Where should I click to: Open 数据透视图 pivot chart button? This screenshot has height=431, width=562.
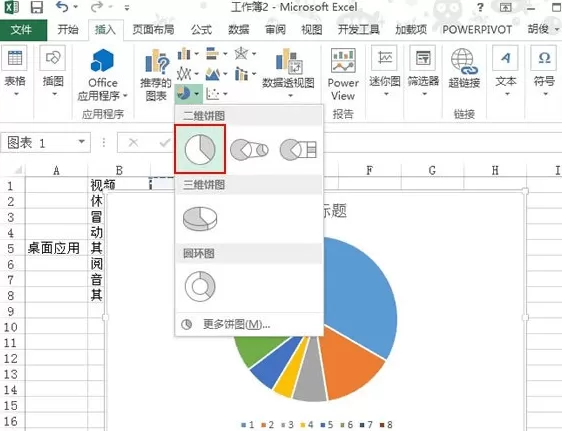coord(288,73)
